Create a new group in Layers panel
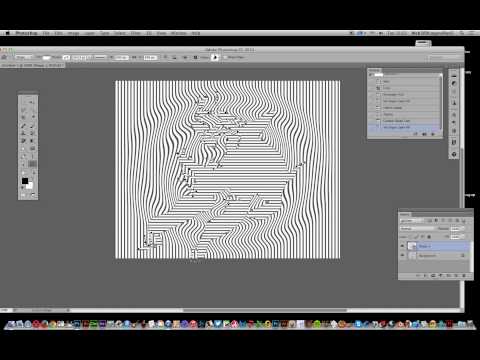 pyautogui.click(x=448, y=276)
